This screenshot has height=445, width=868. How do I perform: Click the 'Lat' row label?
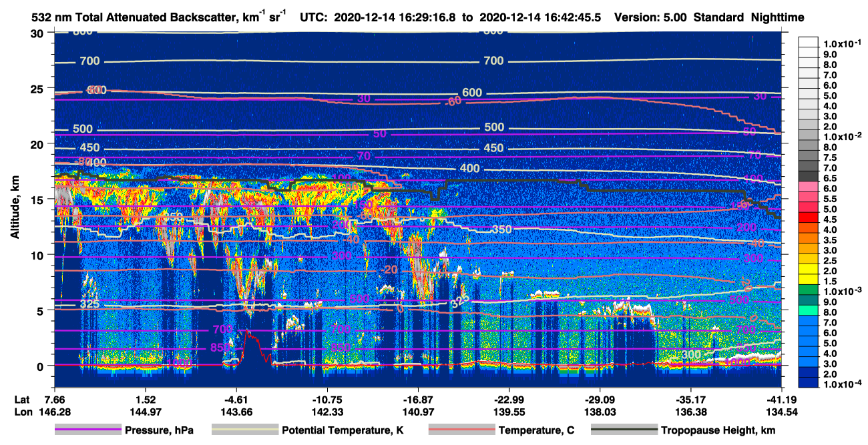22,400
